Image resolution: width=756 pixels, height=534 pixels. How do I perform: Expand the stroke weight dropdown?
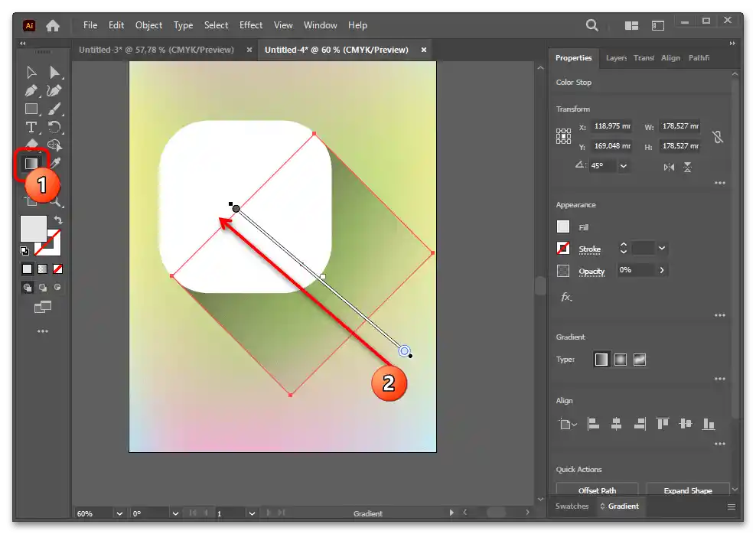662,249
